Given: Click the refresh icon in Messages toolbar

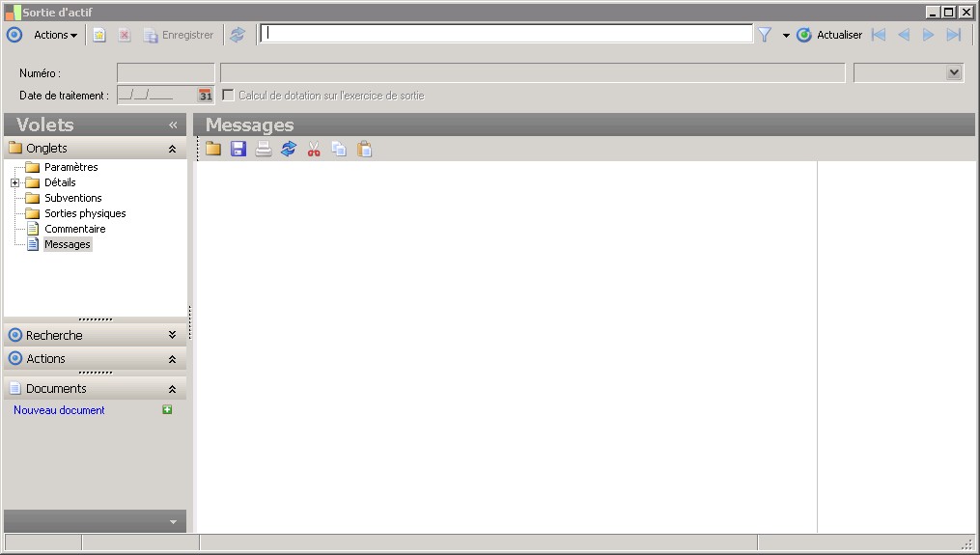Looking at the screenshot, I should (289, 149).
